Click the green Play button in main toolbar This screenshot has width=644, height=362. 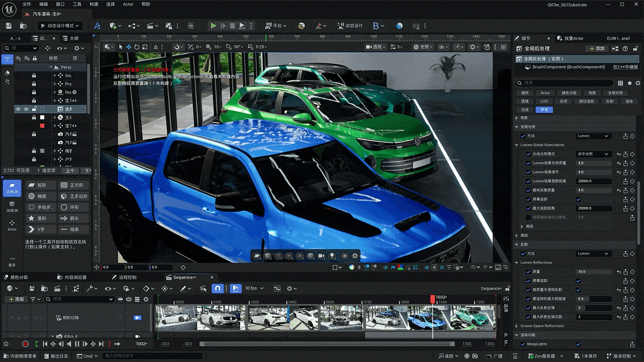click(x=213, y=26)
